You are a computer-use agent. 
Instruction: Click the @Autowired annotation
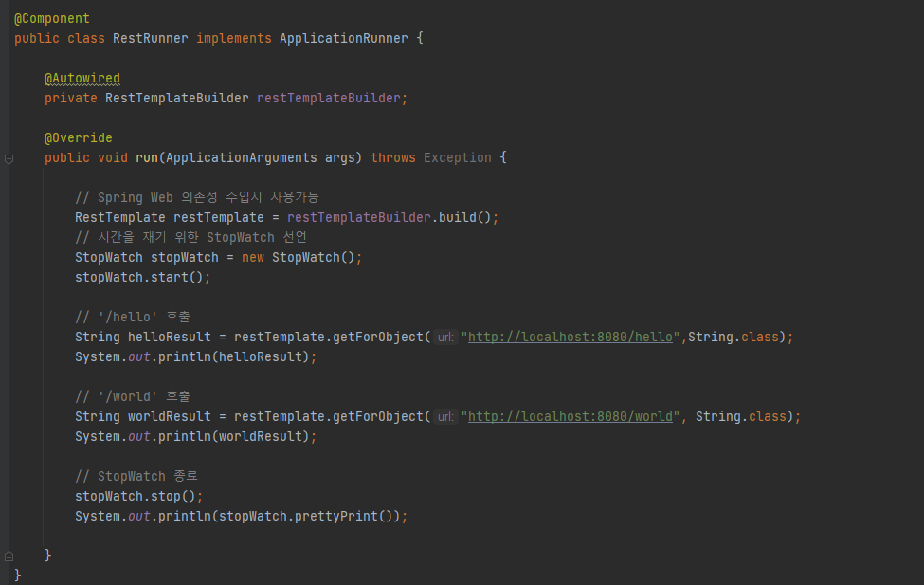click(82, 79)
